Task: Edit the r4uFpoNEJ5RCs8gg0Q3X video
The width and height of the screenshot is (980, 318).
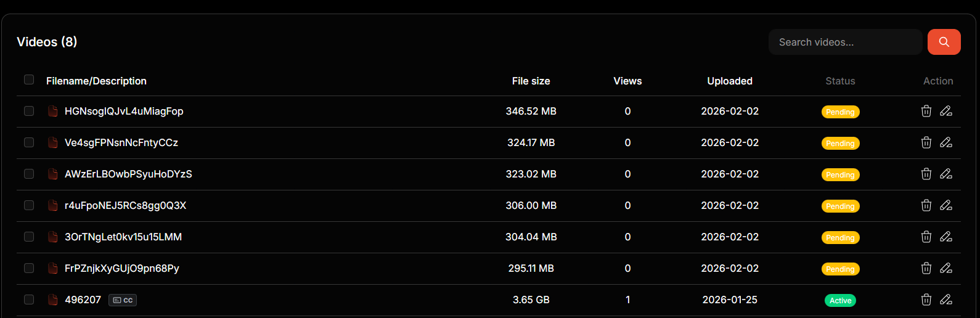Action: tap(946, 205)
